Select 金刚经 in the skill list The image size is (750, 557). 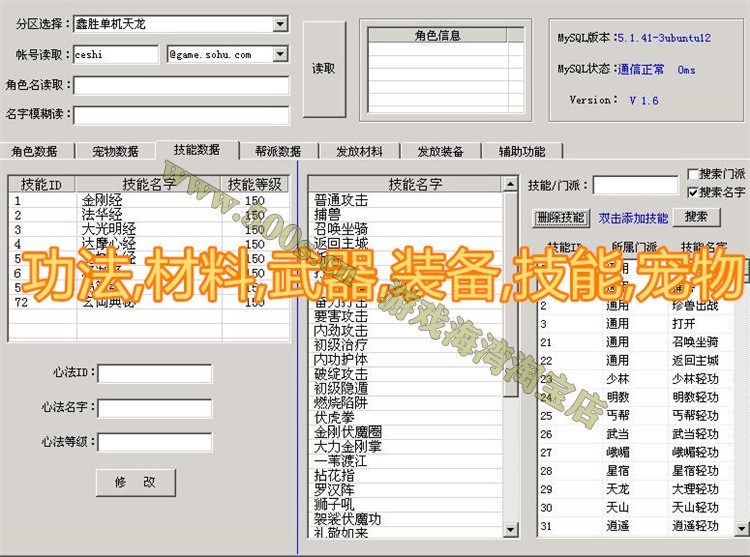coord(102,200)
